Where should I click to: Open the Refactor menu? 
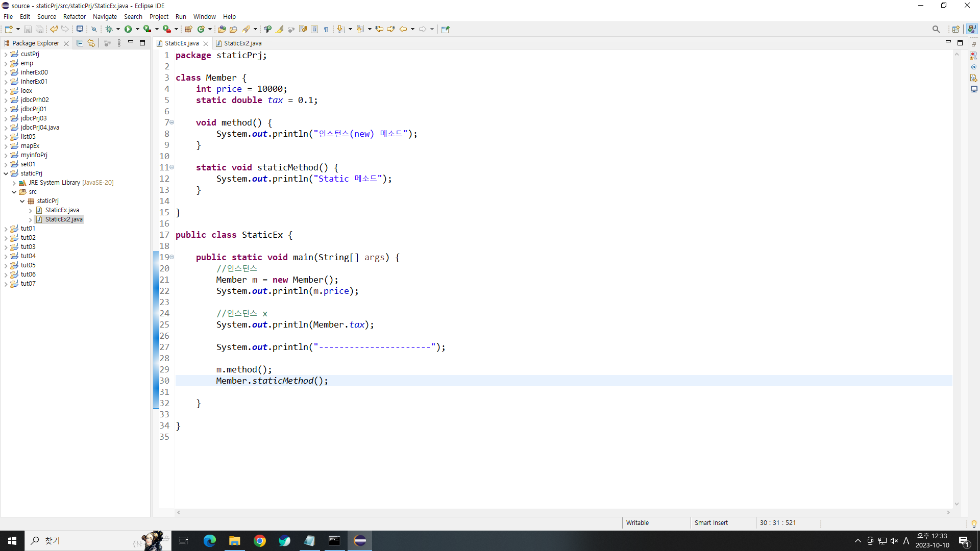(x=74, y=16)
